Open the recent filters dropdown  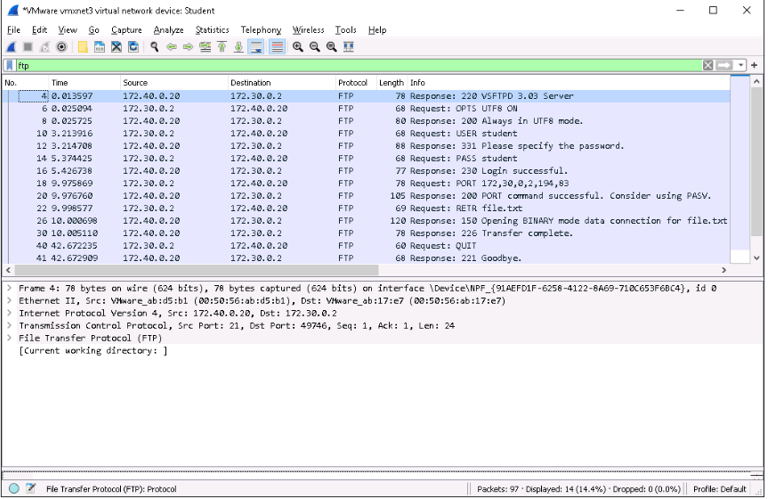pyautogui.click(x=741, y=65)
